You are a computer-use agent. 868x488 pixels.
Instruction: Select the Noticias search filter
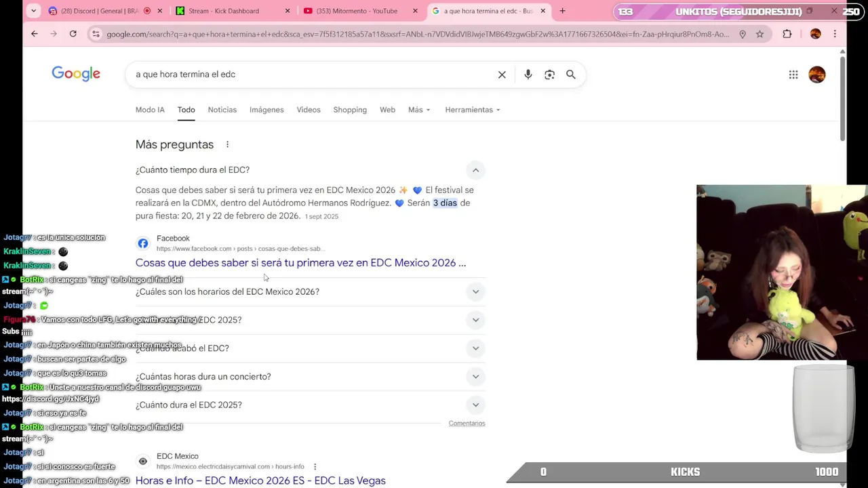[x=222, y=110]
